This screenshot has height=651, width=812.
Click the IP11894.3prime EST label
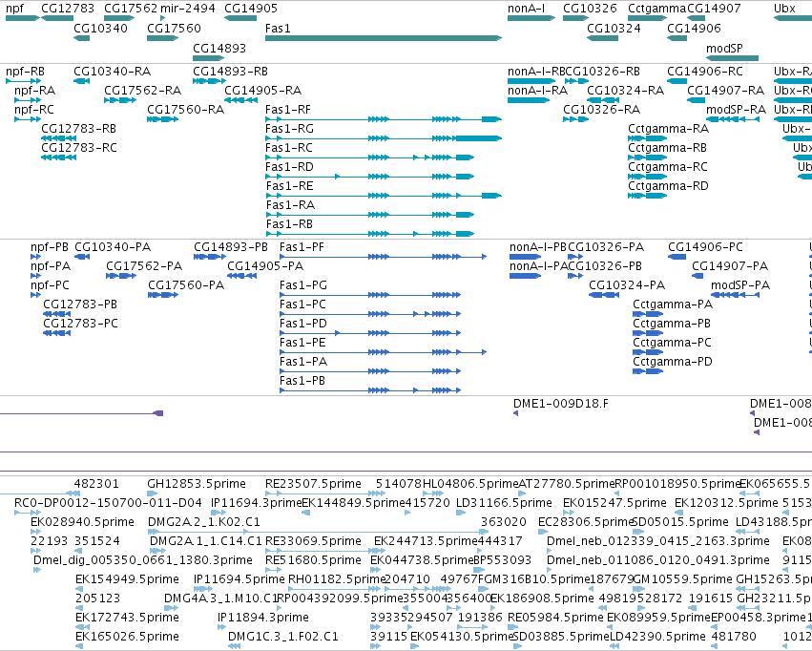(263, 618)
